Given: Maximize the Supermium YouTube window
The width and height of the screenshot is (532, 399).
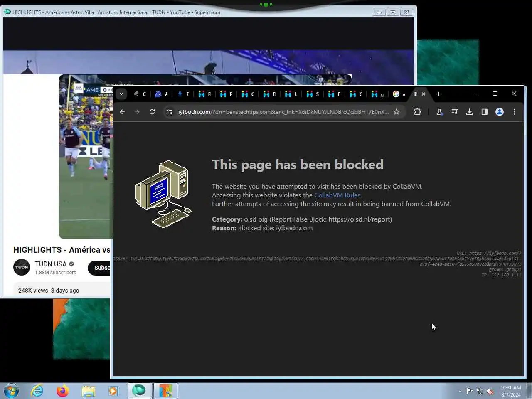Looking at the screenshot, I should pos(393,12).
